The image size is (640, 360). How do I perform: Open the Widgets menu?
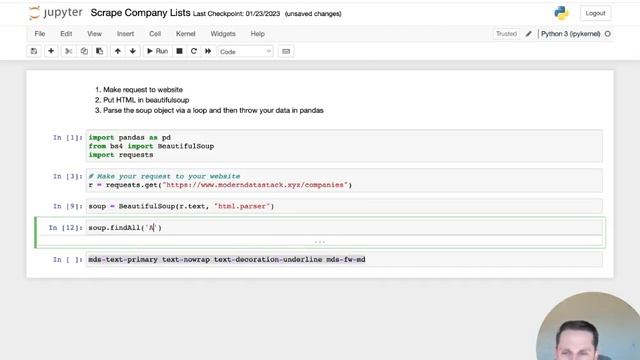click(x=223, y=34)
